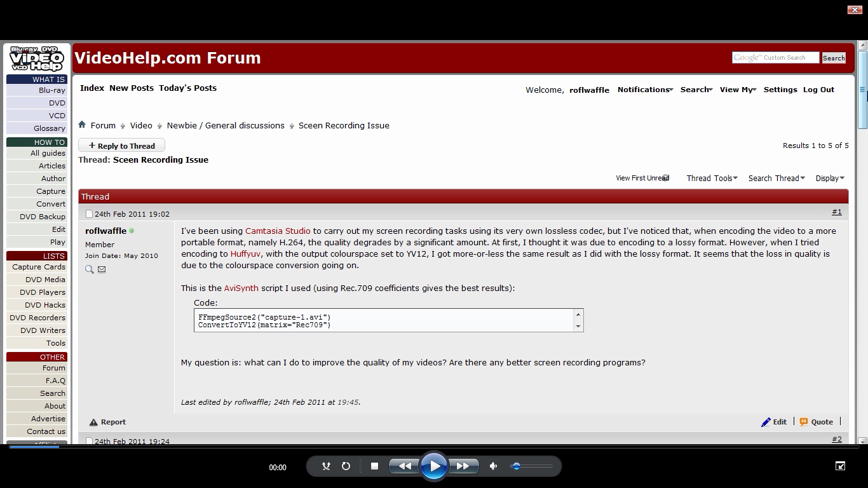Click the home icon in breadcrumb
The height and width of the screenshot is (488, 868).
[x=82, y=125]
